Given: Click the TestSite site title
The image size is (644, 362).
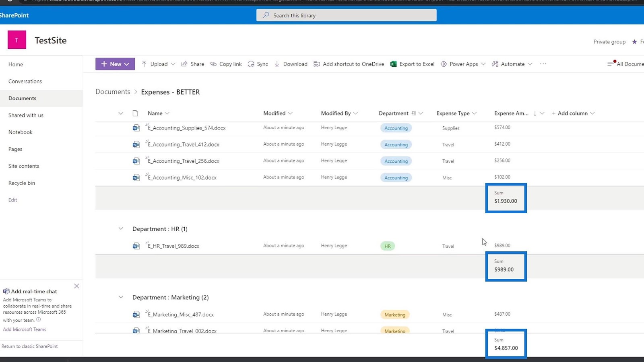Looking at the screenshot, I should [x=51, y=40].
